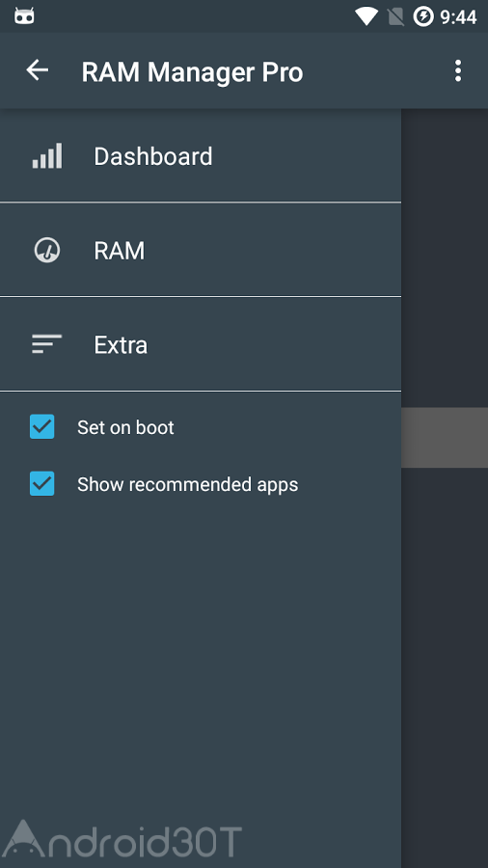Click the RAM Manager Pro title
Screen dimensions: 488x868
(x=192, y=72)
